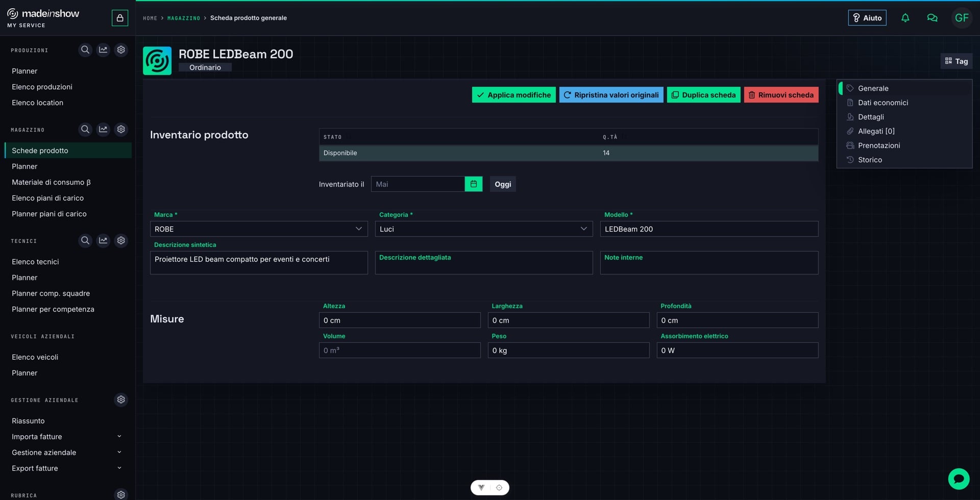
Task: Open Gestione Aziendale settings gear
Action: (x=121, y=399)
